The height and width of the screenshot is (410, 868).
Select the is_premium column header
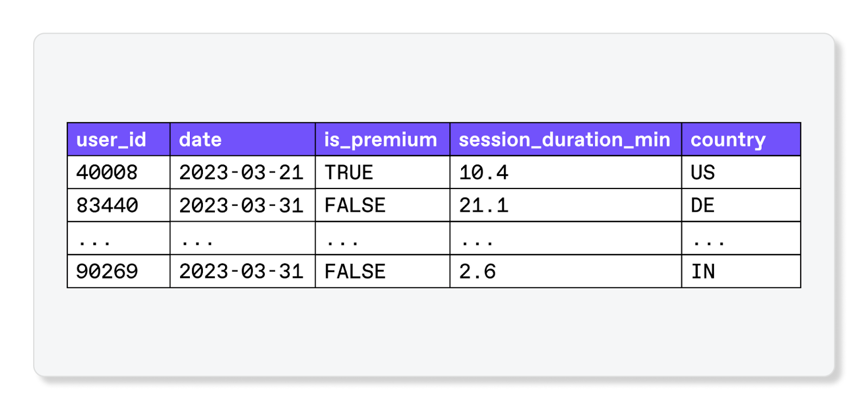(x=380, y=140)
